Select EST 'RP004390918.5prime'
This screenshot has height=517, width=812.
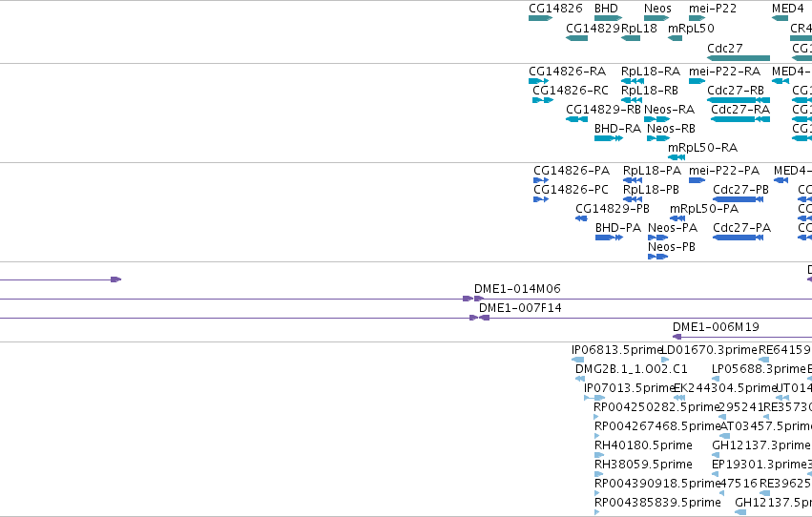657,484
